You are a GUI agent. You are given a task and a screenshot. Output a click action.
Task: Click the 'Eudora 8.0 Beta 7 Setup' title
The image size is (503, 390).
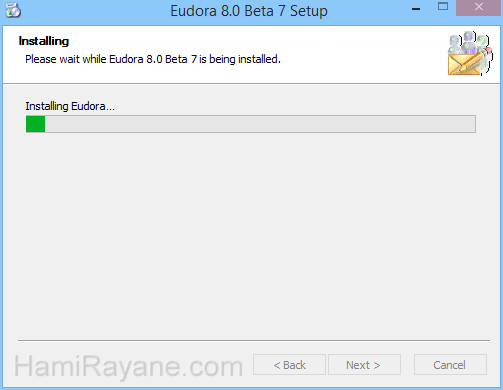[x=249, y=11]
